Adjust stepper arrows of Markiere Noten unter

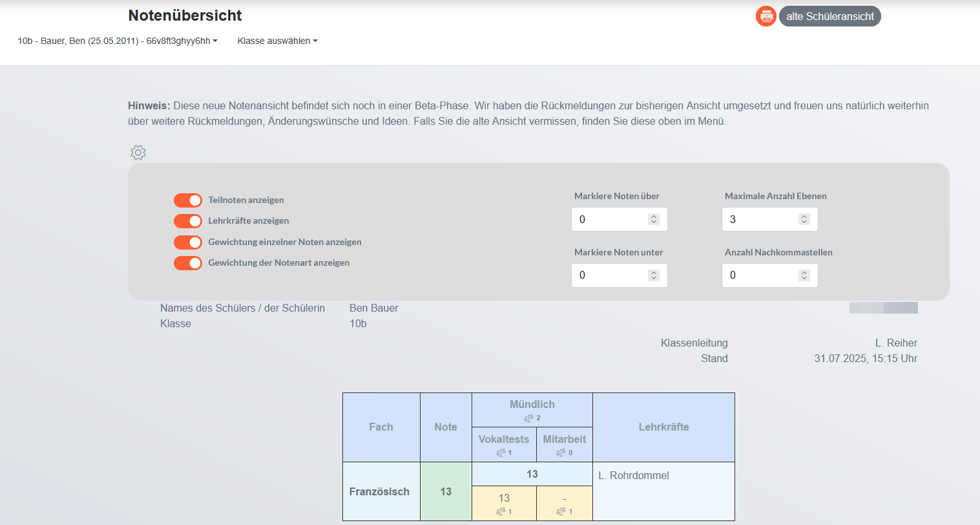pos(654,275)
